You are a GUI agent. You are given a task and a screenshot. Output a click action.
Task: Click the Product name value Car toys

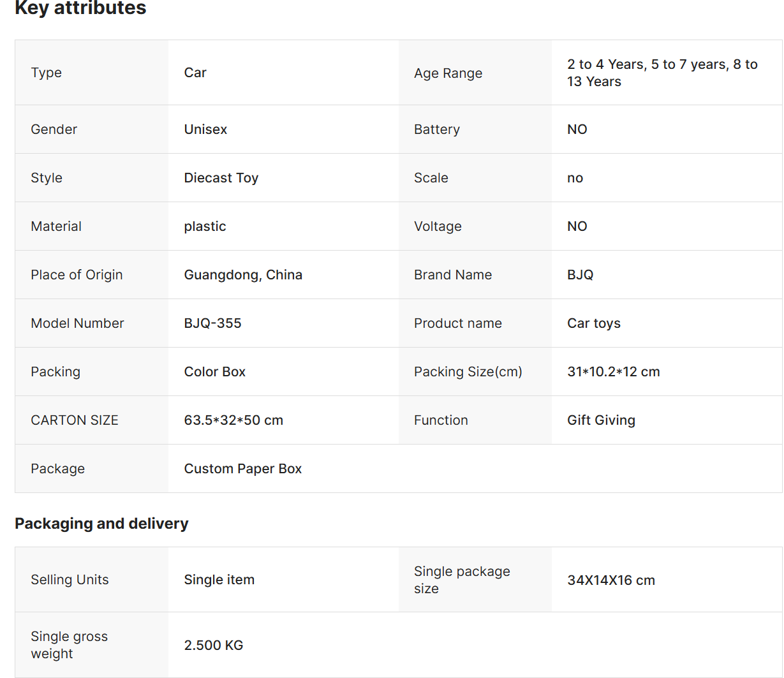(594, 323)
